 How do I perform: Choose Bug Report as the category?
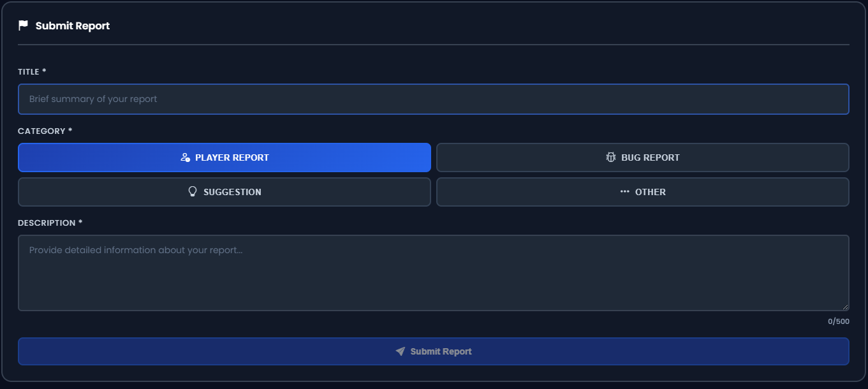point(642,158)
